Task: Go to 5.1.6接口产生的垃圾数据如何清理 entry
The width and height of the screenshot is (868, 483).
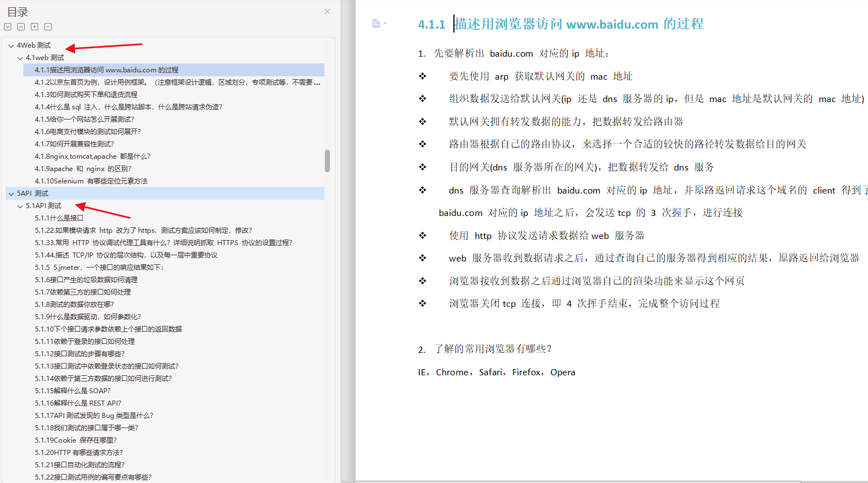Action: click(86, 279)
